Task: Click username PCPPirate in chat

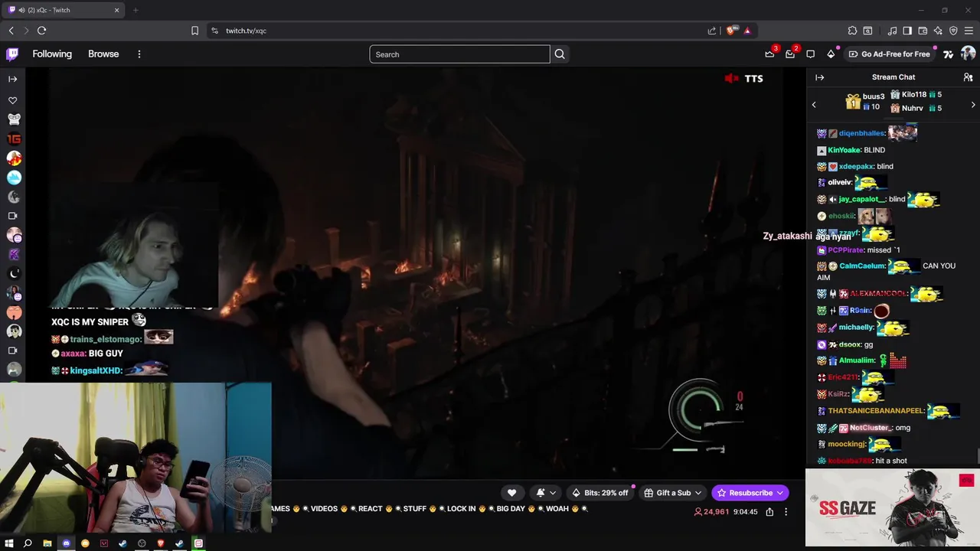Action: point(846,250)
